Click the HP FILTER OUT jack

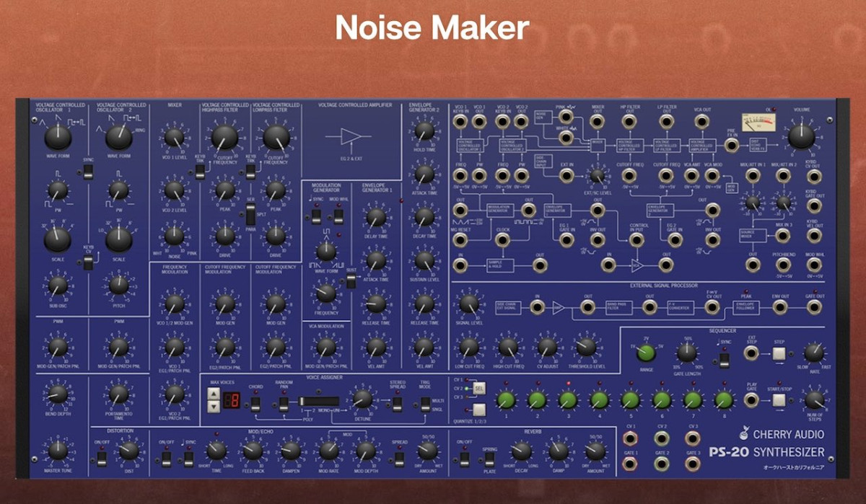coord(631,123)
